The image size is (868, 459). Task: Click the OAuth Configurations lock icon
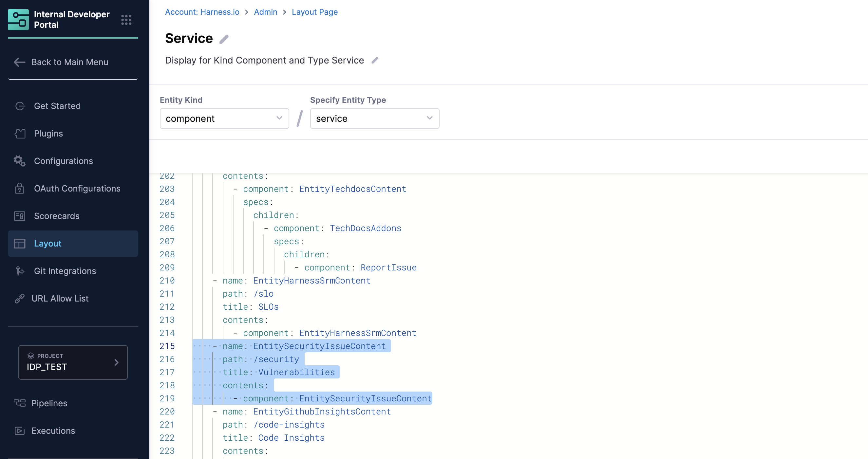point(20,189)
